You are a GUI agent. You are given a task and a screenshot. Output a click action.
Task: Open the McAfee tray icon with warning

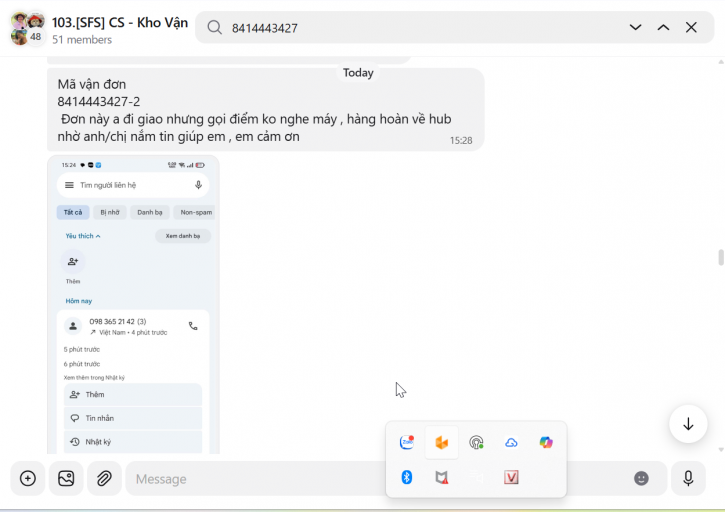442,477
